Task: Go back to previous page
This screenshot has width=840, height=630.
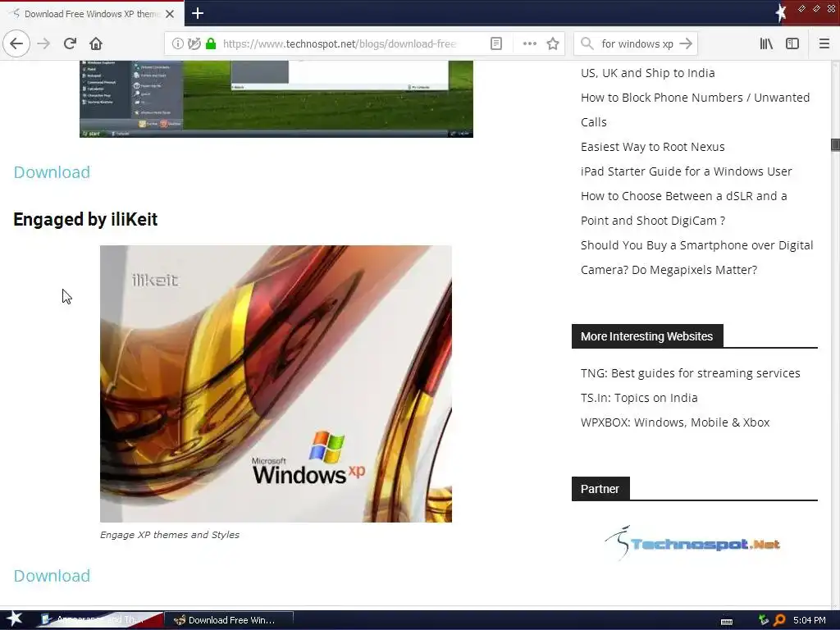Action: (16, 43)
